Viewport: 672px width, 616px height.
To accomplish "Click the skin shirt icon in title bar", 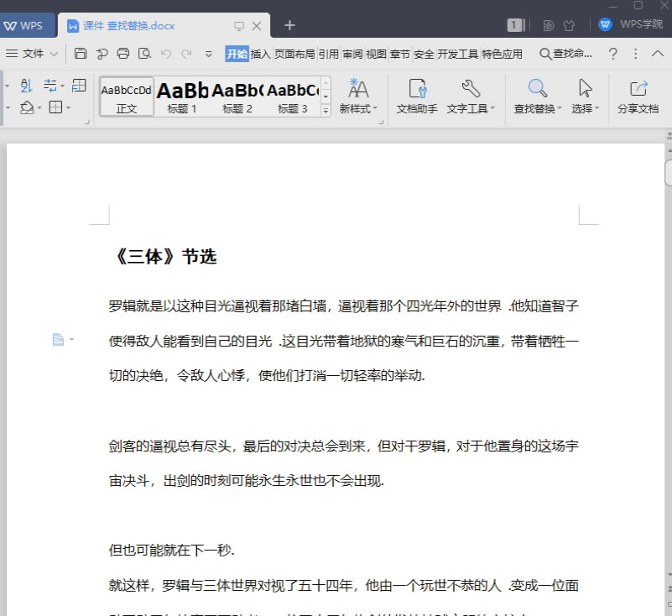I will coord(569,25).
